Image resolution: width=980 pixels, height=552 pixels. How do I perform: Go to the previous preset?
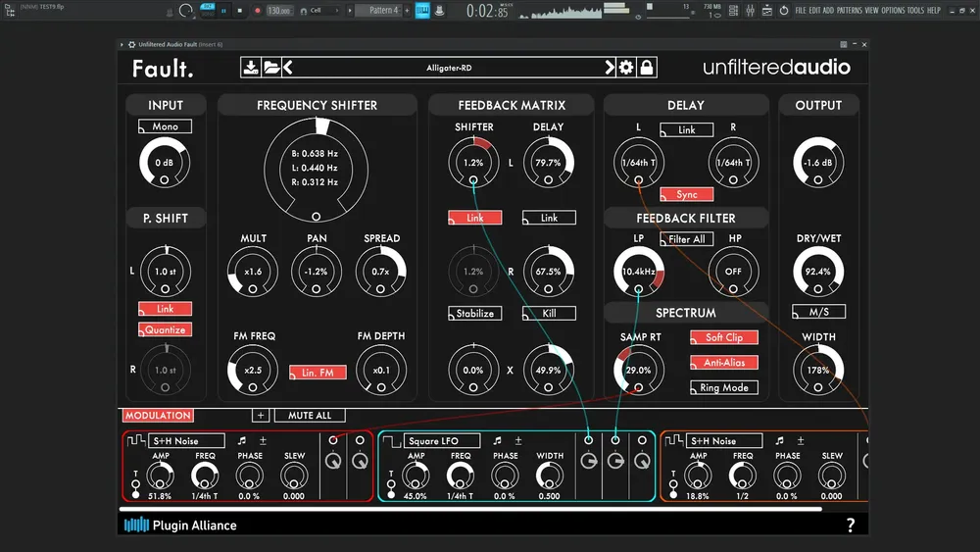pos(287,68)
